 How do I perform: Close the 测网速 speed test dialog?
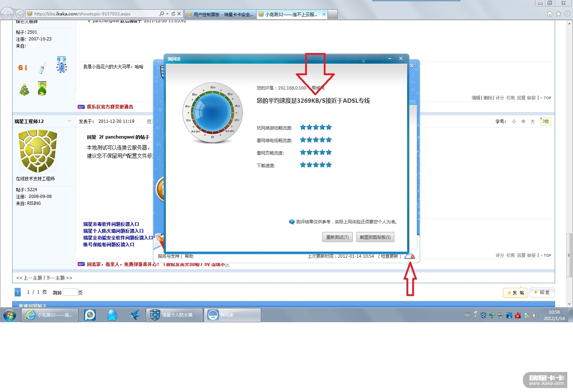tap(401, 59)
